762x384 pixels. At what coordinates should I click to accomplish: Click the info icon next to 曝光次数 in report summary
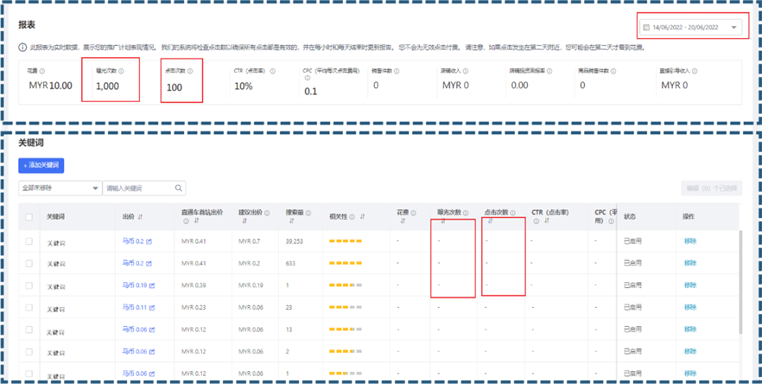pos(121,71)
